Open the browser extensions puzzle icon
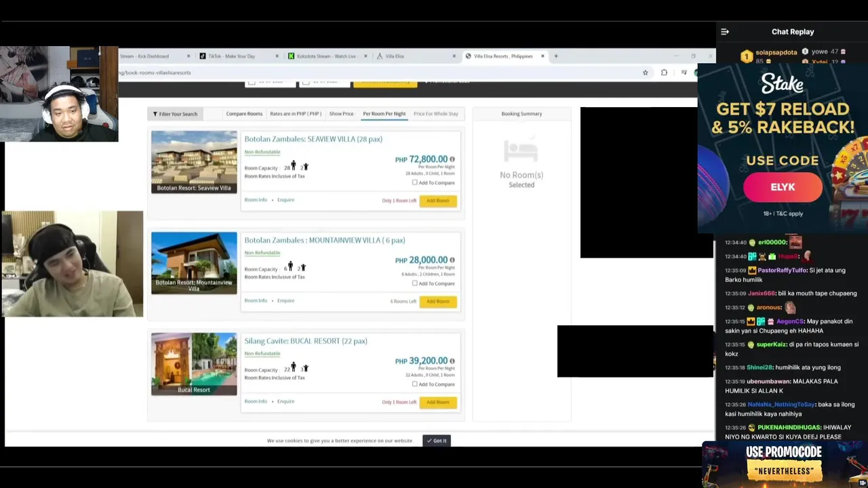Image resolution: width=868 pixels, height=488 pixels. (664, 73)
